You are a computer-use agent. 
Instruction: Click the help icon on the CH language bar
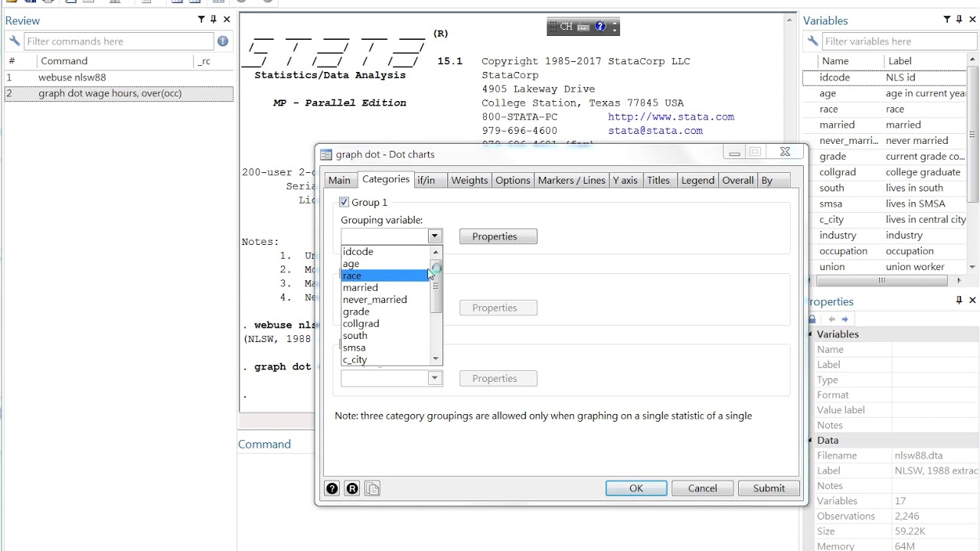(600, 27)
